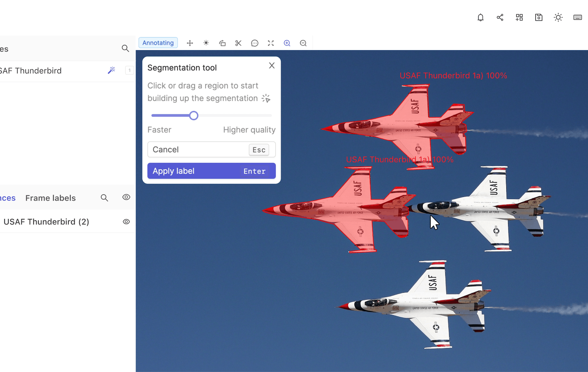Click hotkey badge 1 for USAF Thunderbird class

tap(130, 70)
